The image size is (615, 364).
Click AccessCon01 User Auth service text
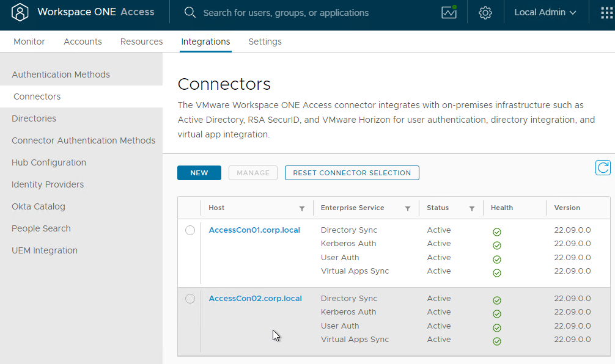pyautogui.click(x=340, y=257)
